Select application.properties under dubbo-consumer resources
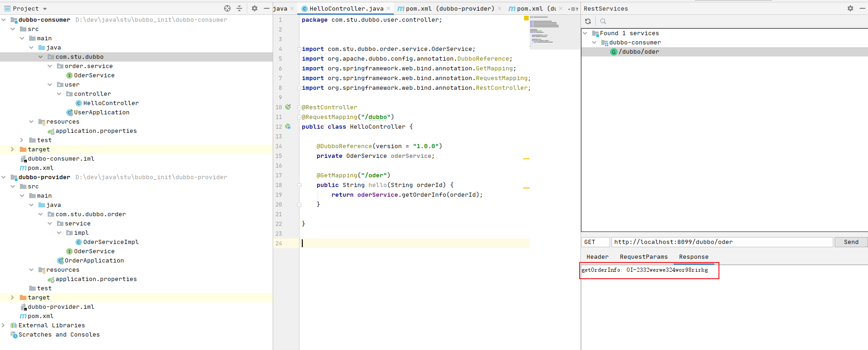868x350 pixels. point(96,131)
